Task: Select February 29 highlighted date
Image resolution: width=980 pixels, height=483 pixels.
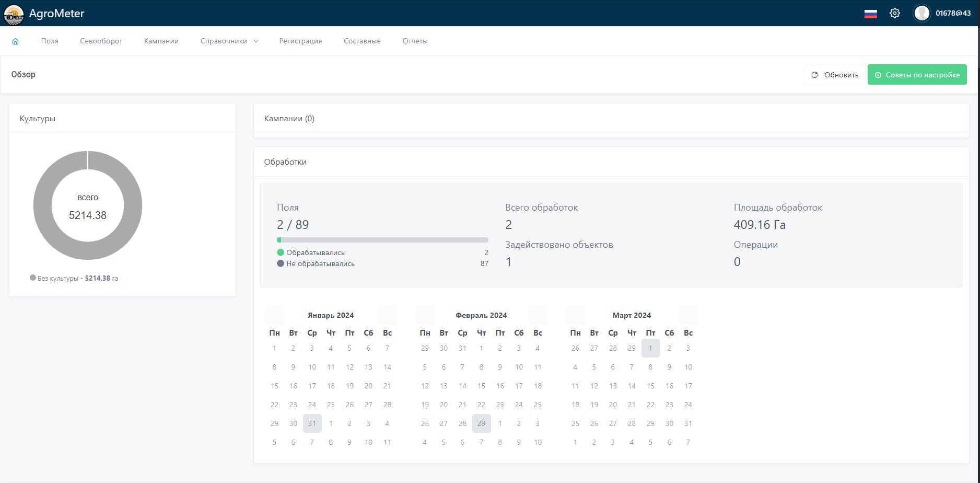Action: click(x=481, y=423)
